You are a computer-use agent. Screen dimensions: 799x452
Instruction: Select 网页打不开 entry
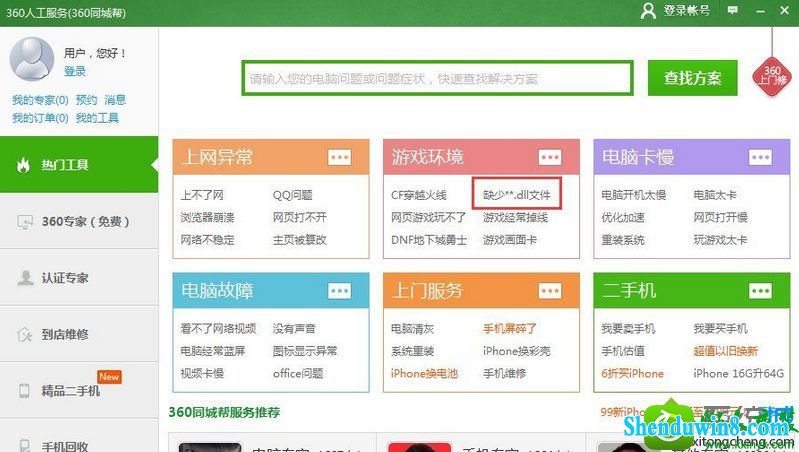click(x=300, y=218)
